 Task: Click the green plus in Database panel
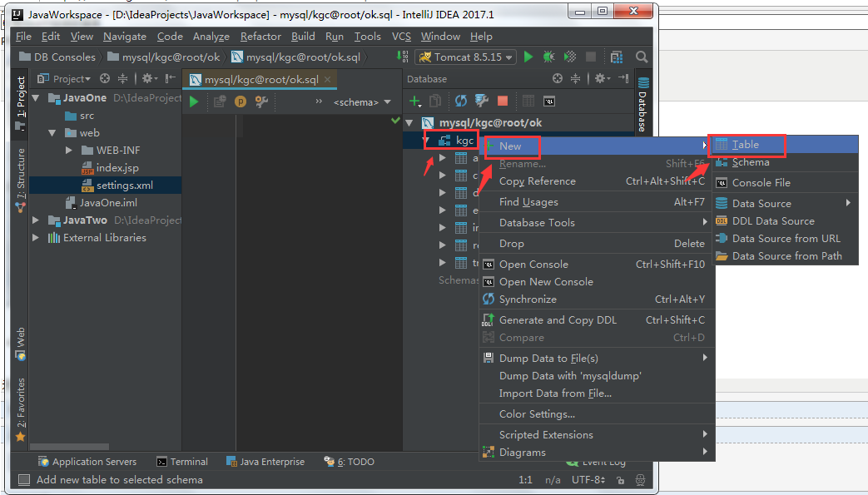pyautogui.click(x=414, y=101)
